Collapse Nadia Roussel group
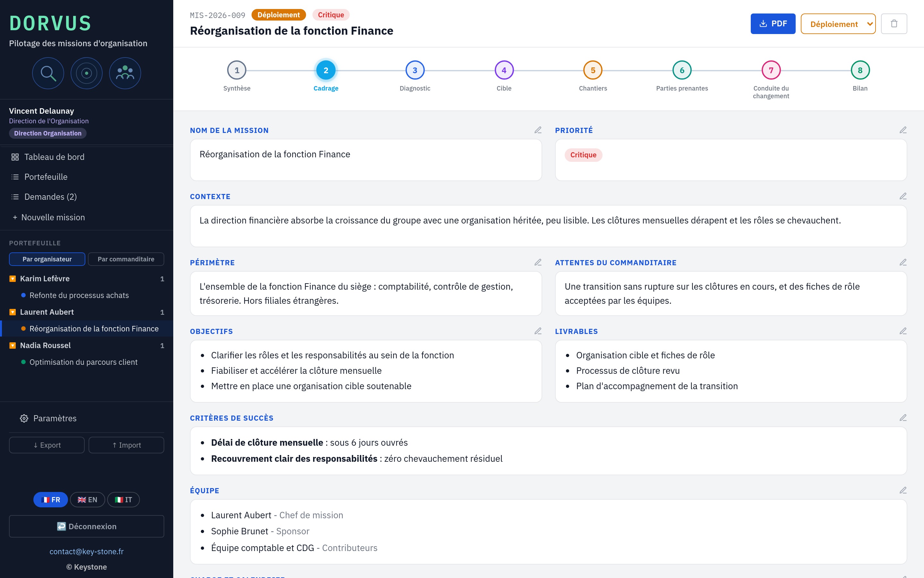The image size is (924, 578). (x=13, y=346)
